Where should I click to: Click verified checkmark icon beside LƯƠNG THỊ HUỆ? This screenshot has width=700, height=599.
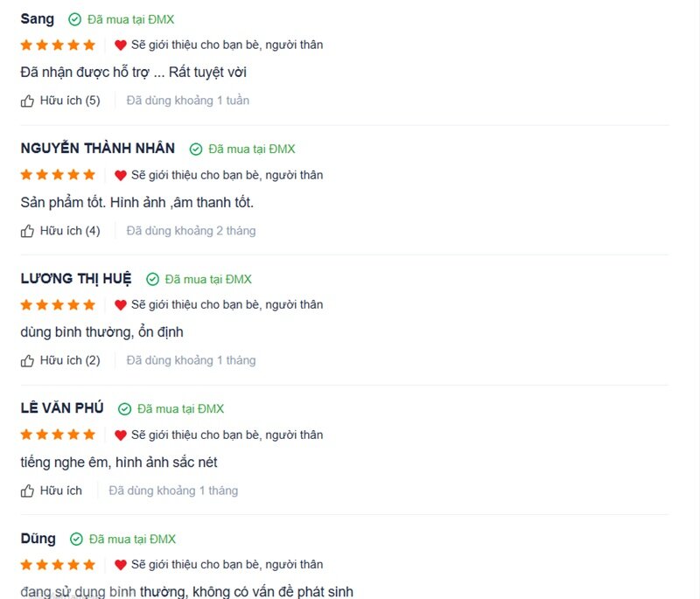click(152, 279)
